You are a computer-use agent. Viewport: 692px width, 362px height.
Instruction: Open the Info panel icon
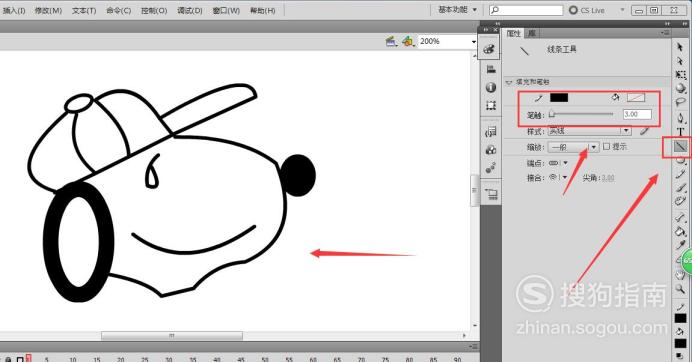pos(491,87)
